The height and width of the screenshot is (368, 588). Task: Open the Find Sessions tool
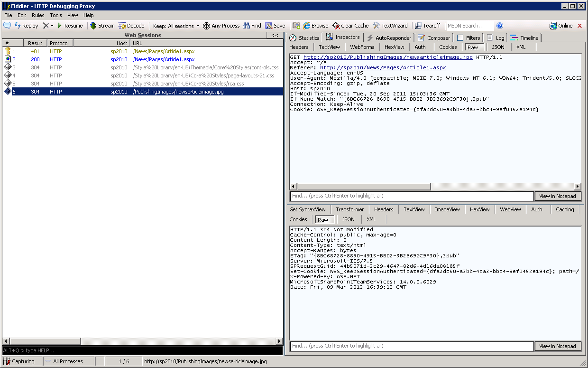point(252,26)
